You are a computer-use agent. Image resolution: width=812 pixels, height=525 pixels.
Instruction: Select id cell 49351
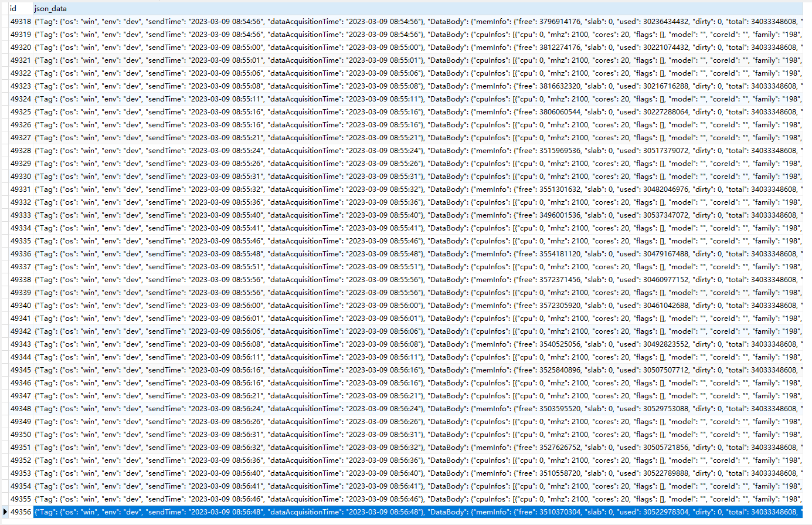click(21, 448)
